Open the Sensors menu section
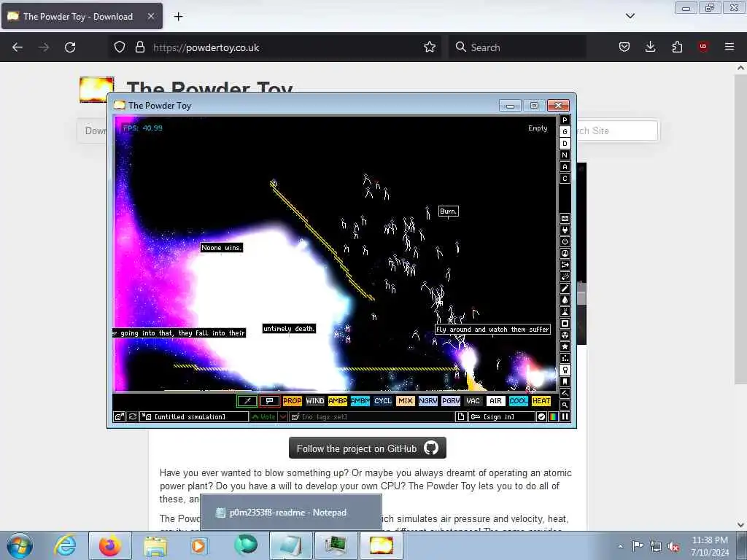747x560 pixels. coord(565,253)
